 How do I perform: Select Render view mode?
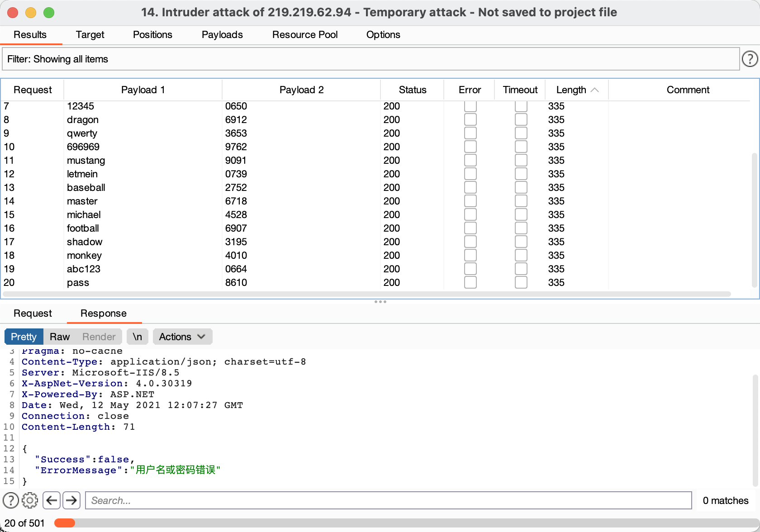(x=99, y=337)
